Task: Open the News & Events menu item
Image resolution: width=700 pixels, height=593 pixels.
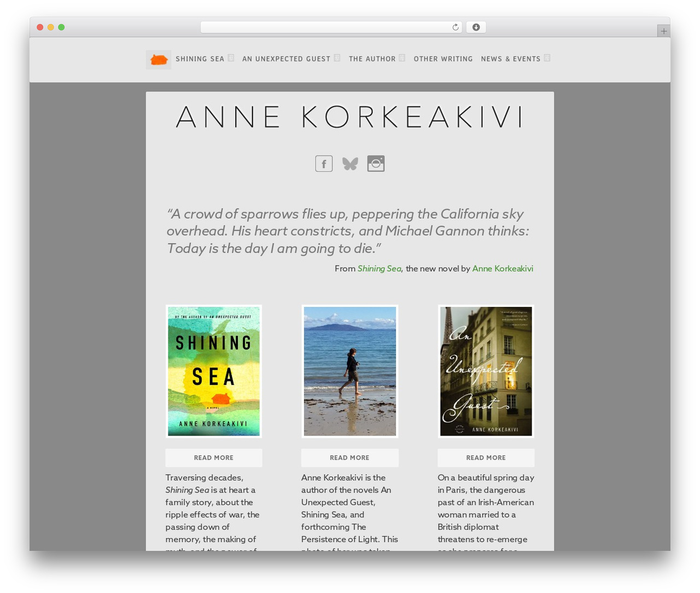Action: point(511,59)
